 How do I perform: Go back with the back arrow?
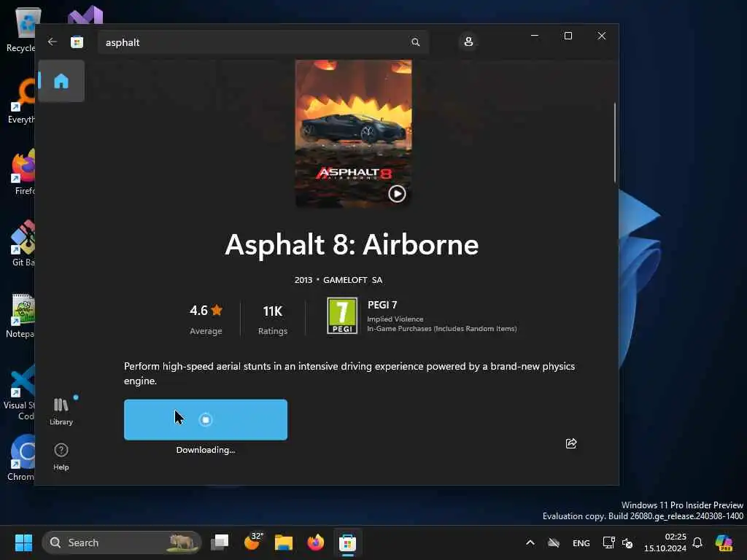pos(53,42)
